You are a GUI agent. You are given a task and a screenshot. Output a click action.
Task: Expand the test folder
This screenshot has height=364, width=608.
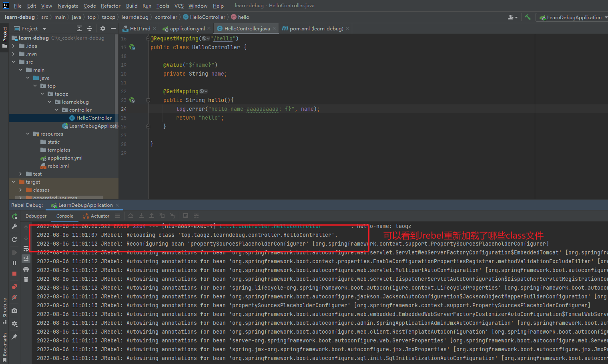pos(20,174)
